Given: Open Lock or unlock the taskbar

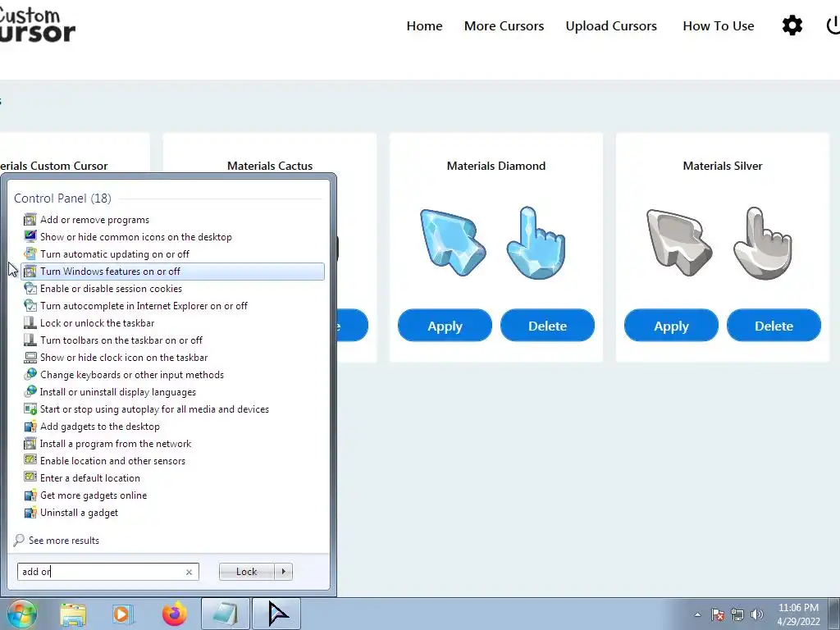Looking at the screenshot, I should pos(172,323).
